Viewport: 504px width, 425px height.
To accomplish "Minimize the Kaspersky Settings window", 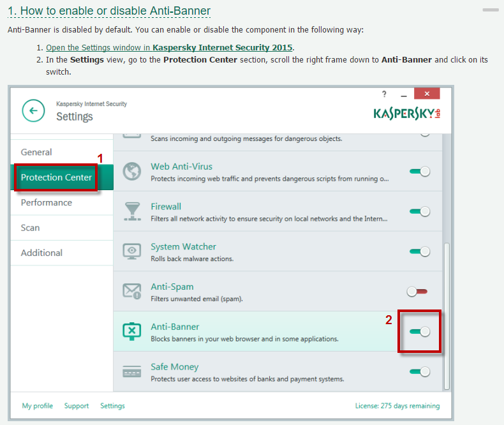I will point(404,96).
